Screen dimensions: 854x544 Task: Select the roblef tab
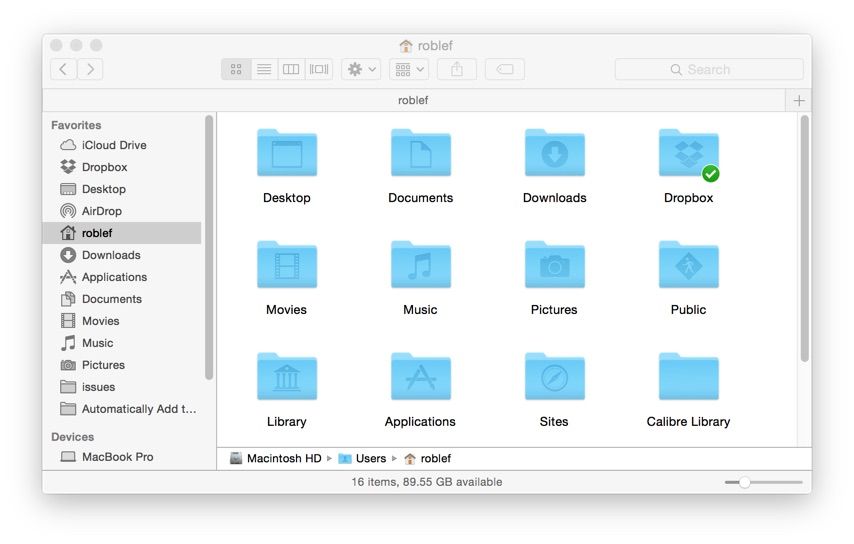(414, 101)
